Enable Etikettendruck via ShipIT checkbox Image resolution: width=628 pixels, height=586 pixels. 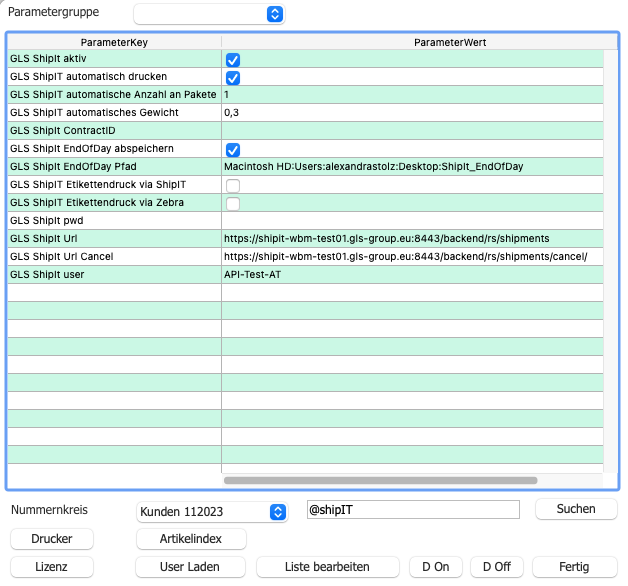click(x=233, y=186)
